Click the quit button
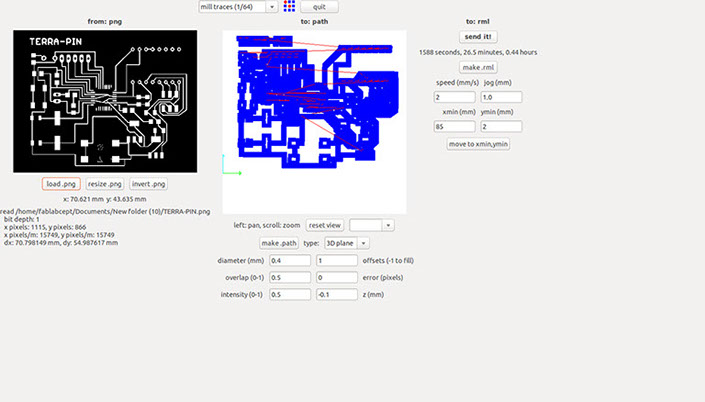The width and height of the screenshot is (705, 402). point(319,7)
